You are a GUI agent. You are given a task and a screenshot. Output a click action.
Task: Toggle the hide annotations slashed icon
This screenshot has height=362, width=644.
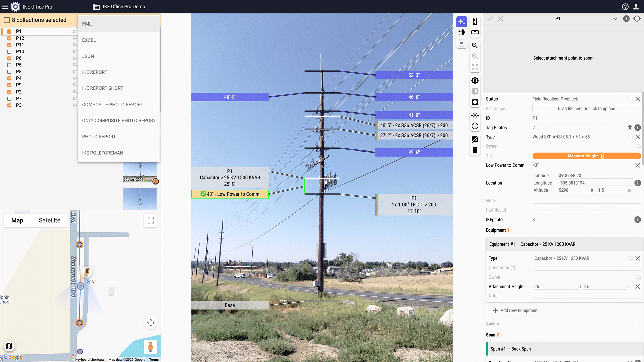coord(475,139)
